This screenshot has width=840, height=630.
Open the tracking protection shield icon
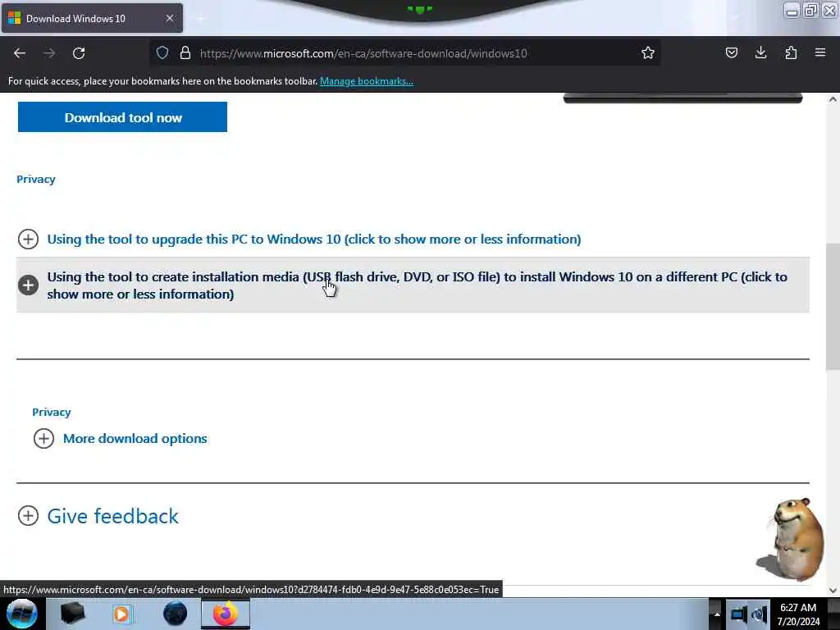[x=162, y=52]
